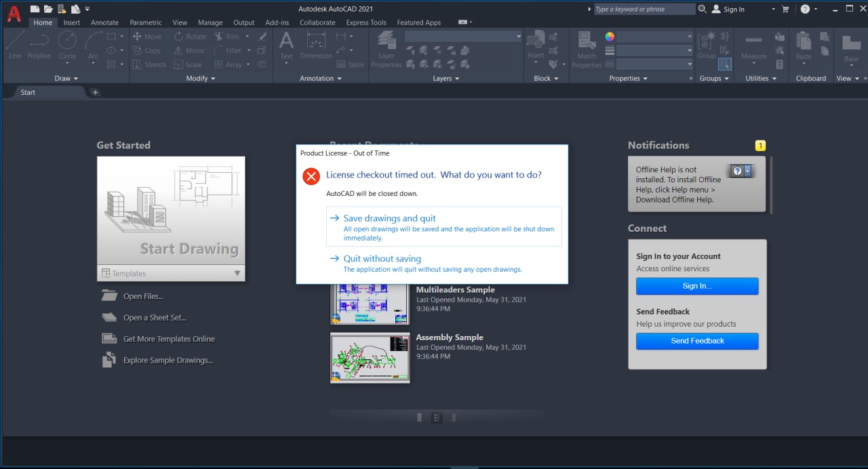Viewport: 868px width, 469px height.
Task: Choose the Rotate tool
Action: pos(191,37)
